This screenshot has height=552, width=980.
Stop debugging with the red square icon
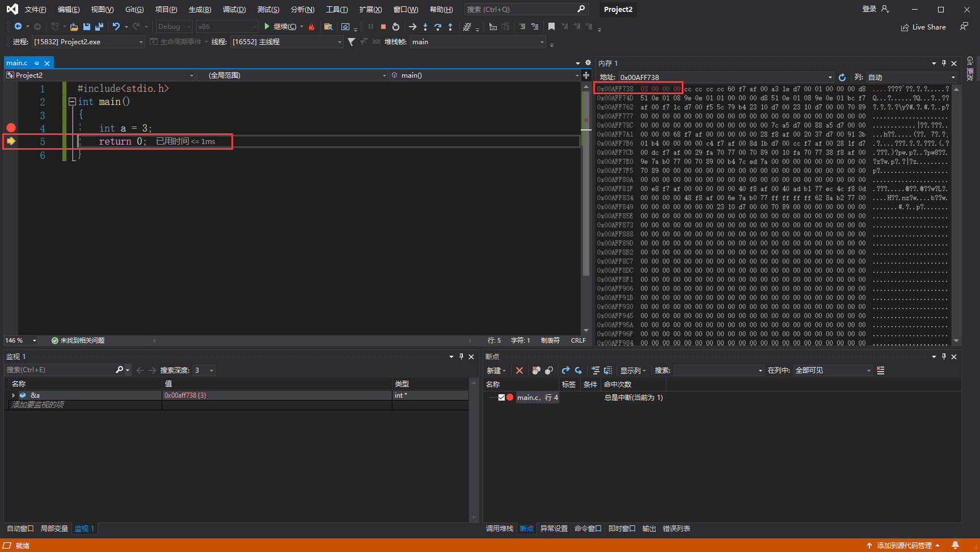coord(383,27)
